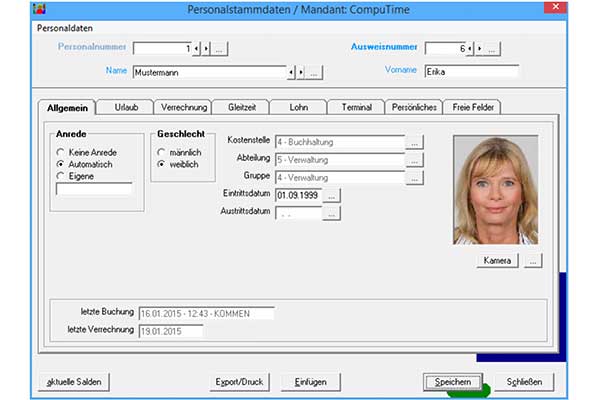Viewport: 600px width, 400px height.
Task: Click the employee photo thumbnail
Action: [495, 190]
